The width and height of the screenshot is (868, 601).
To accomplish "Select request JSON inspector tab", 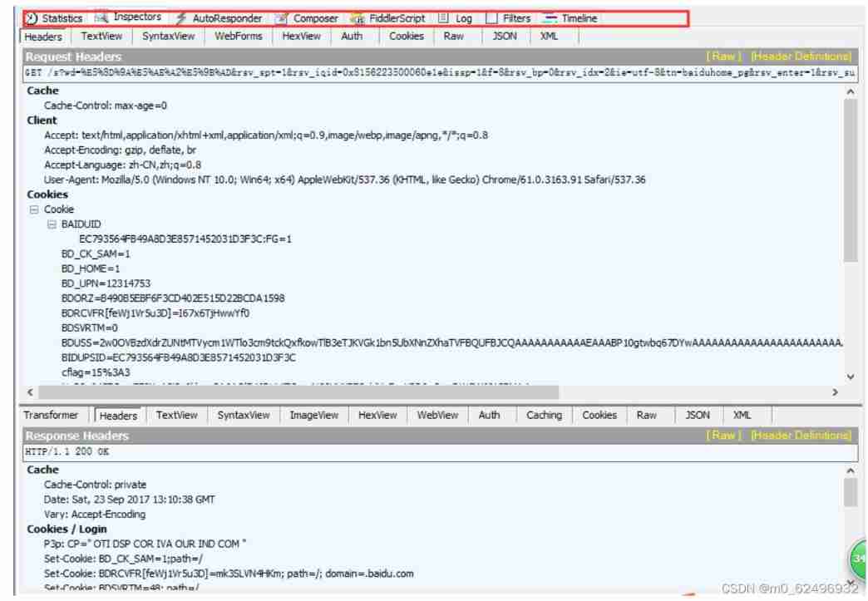I will pos(505,36).
